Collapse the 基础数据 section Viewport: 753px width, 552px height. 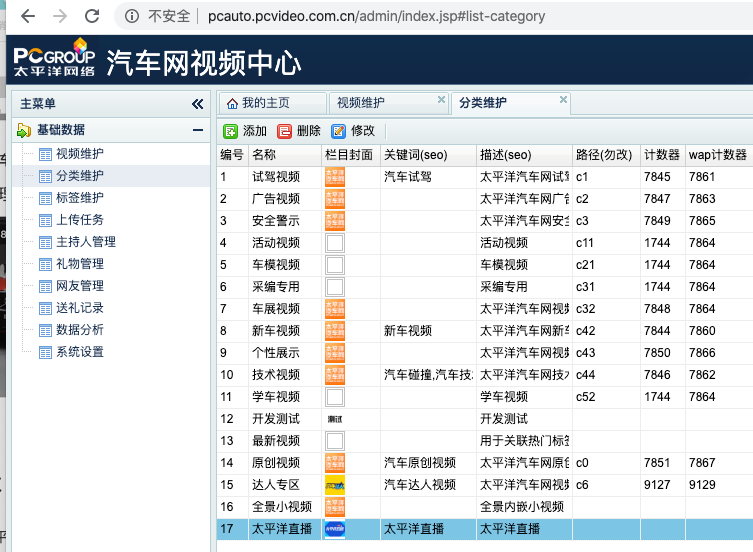click(198, 130)
